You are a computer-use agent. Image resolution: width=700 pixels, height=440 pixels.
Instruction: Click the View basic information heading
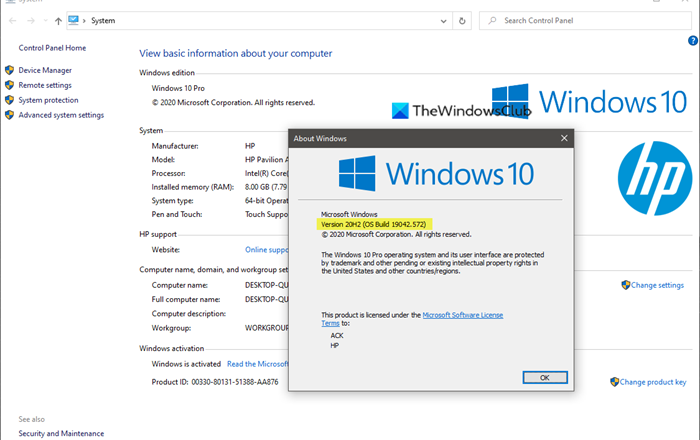click(x=236, y=54)
